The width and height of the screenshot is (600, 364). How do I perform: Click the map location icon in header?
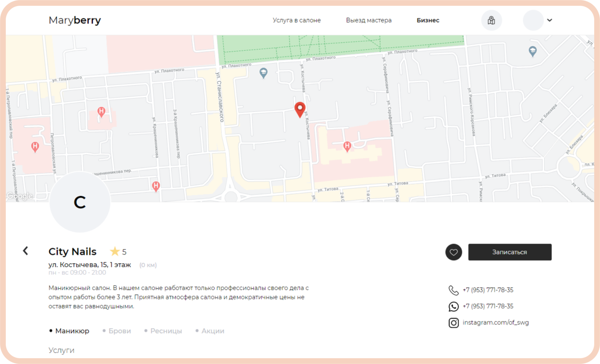click(x=491, y=20)
